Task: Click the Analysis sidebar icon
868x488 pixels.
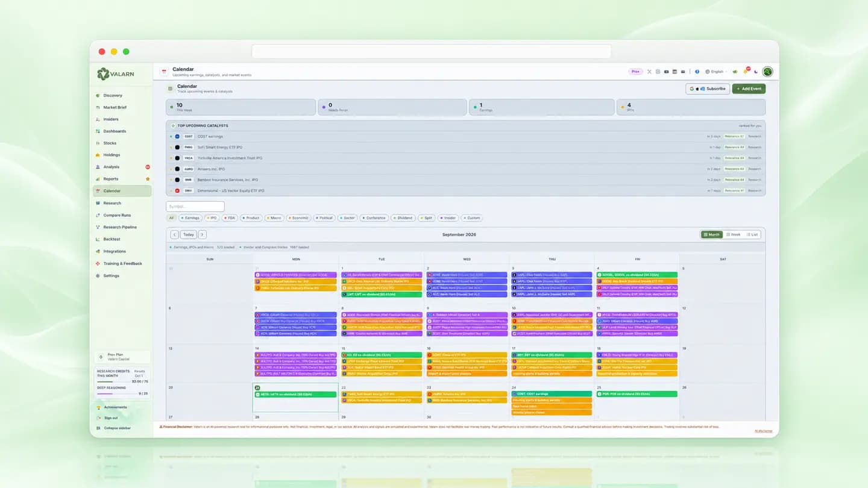Action: click(98, 167)
